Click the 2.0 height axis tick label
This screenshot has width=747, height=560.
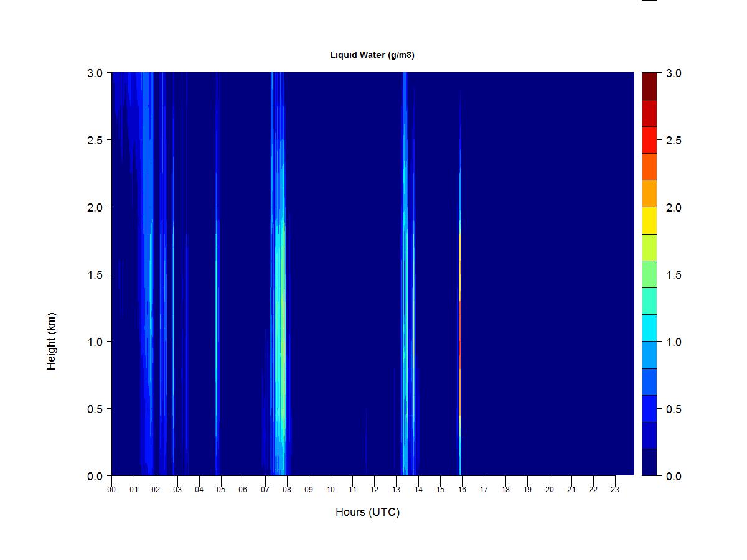[95, 207]
